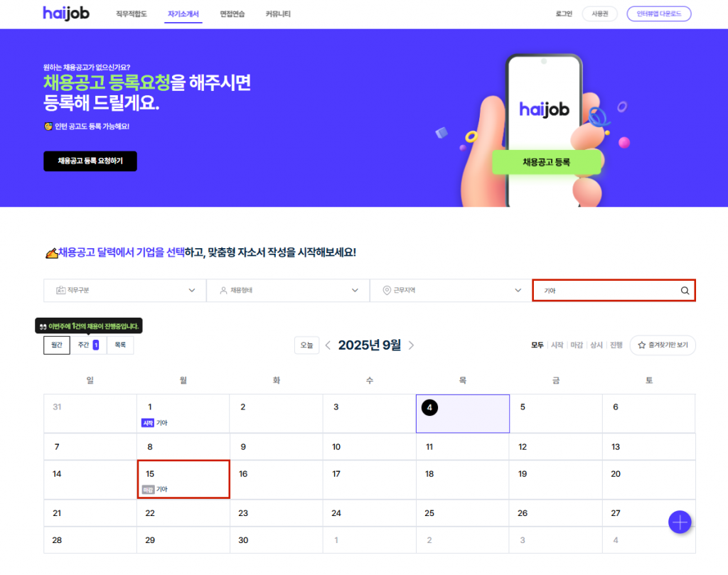Go to next month arrow

412,345
